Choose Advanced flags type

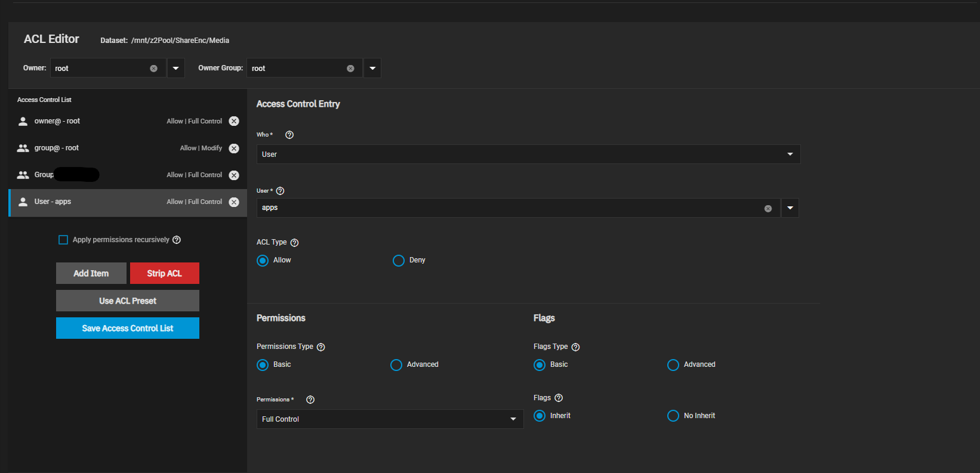(x=673, y=365)
